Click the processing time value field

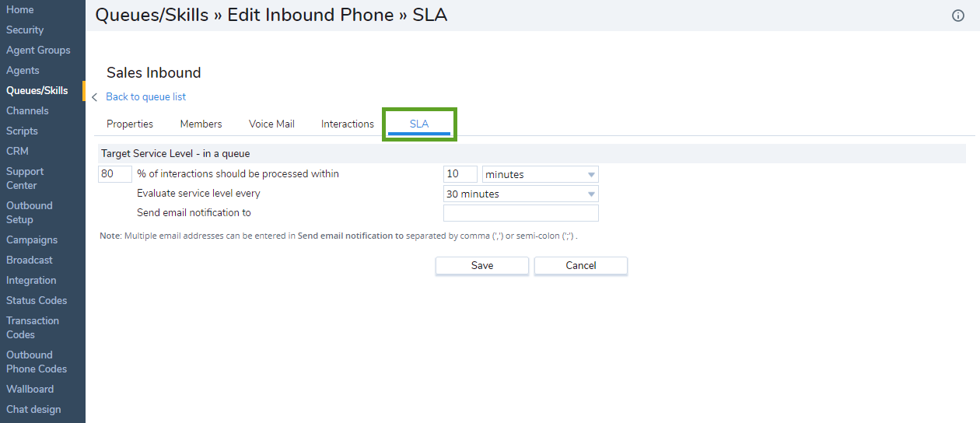click(x=460, y=174)
